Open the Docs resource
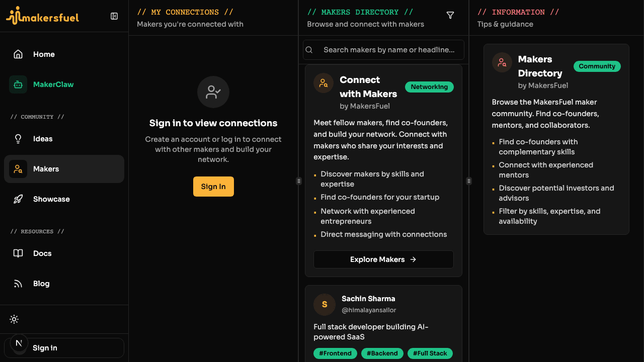 pos(64,253)
